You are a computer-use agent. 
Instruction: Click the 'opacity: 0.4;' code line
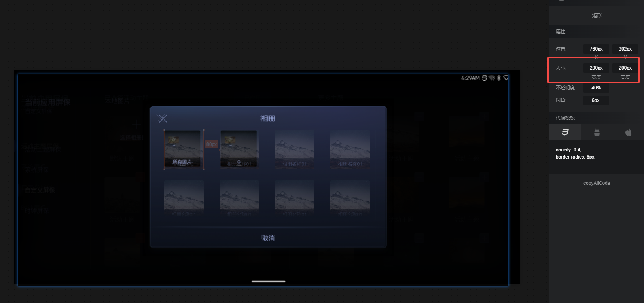568,150
